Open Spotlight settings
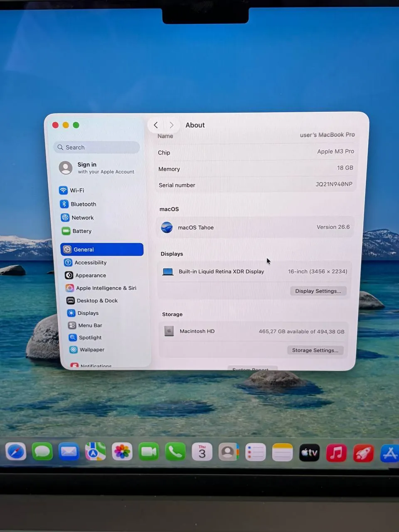Screen dimensions: 399x532 [x=85, y=337]
